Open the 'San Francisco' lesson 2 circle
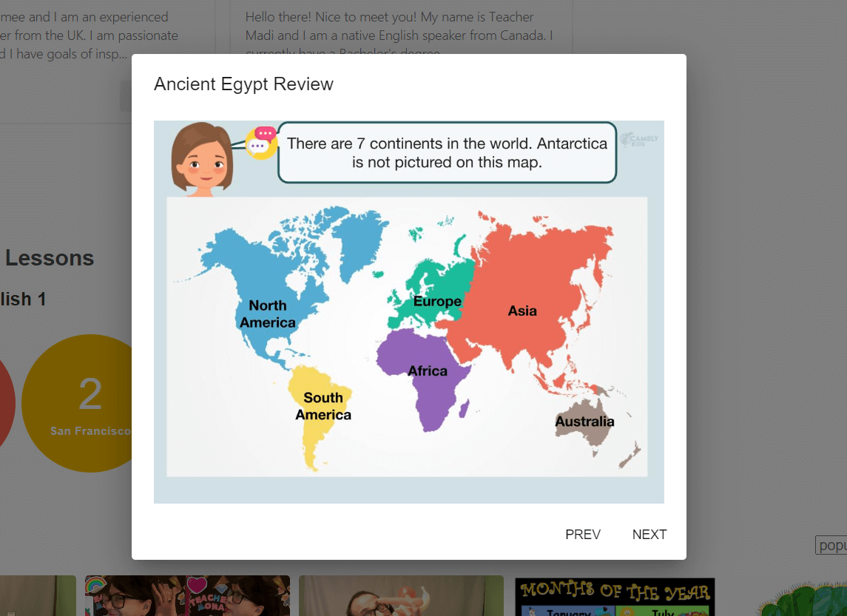The width and height of the screenshot is (847, 616). click(77, 403)
